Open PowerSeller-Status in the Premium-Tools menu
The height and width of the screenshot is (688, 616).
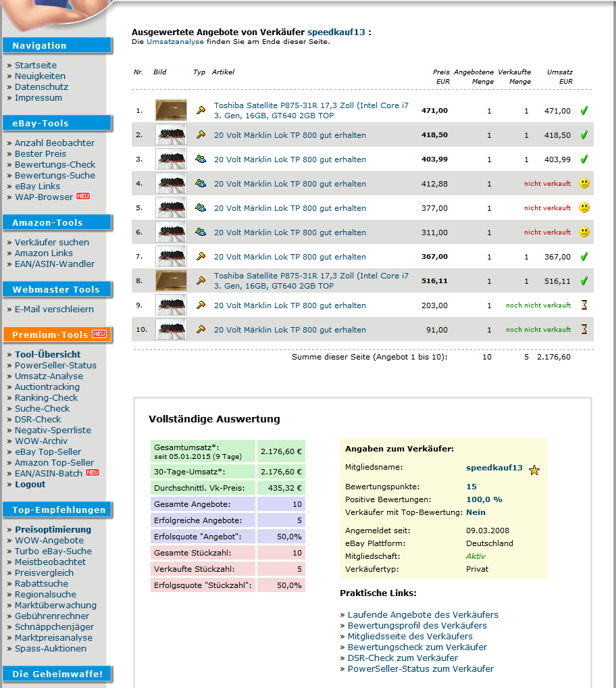click(55, 366)
